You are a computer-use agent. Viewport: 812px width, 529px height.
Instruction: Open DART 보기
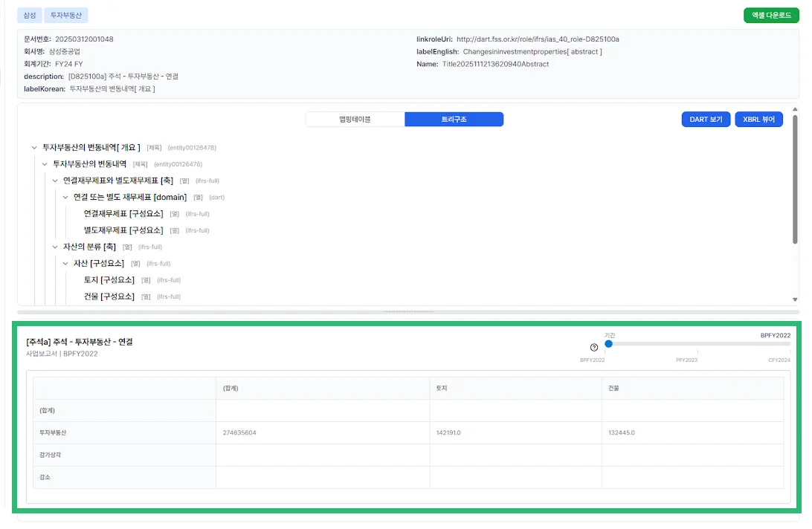[706, 120]
